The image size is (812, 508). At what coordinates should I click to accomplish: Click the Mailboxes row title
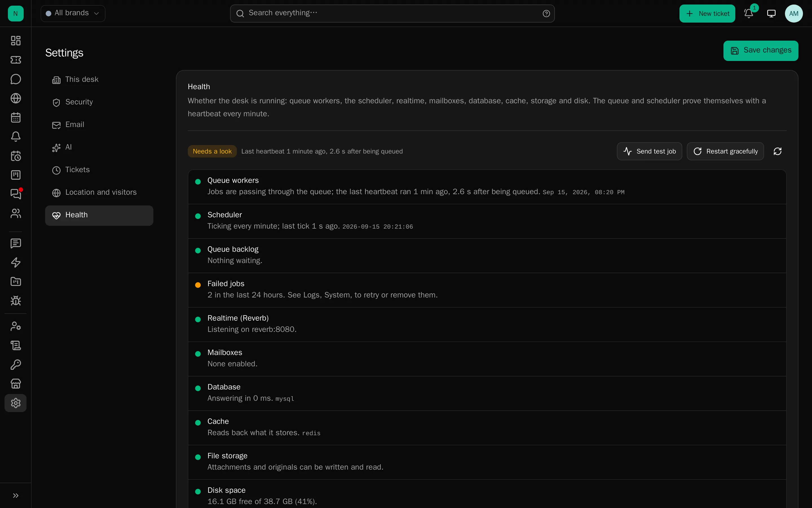coord(225,353)
